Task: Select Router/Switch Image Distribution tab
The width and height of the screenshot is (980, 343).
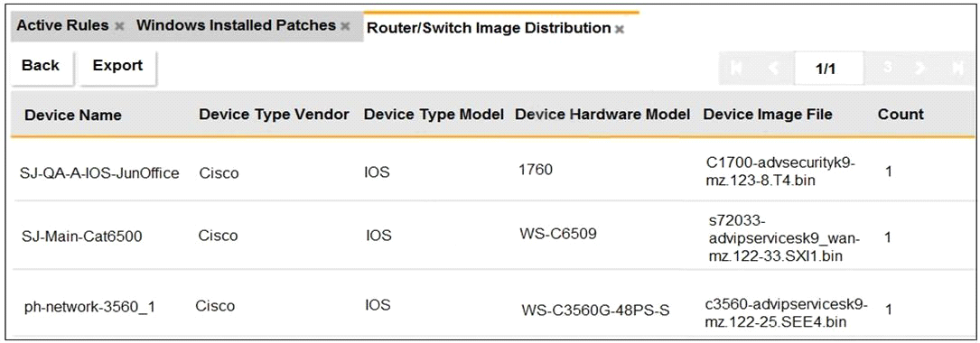Action: pyautogui.click(x=488, y=28)
